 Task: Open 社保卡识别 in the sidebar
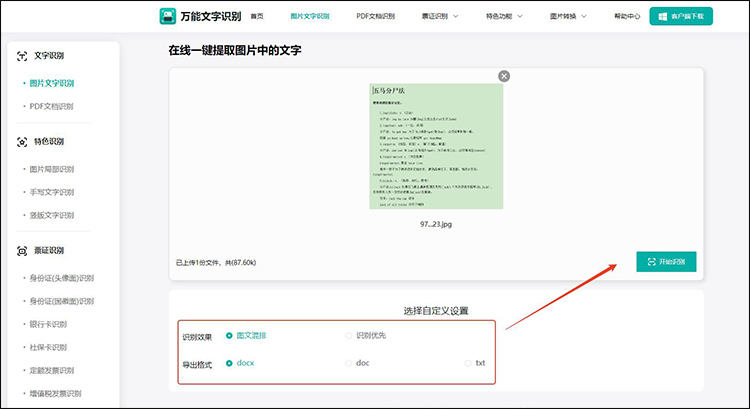(48, 347)
